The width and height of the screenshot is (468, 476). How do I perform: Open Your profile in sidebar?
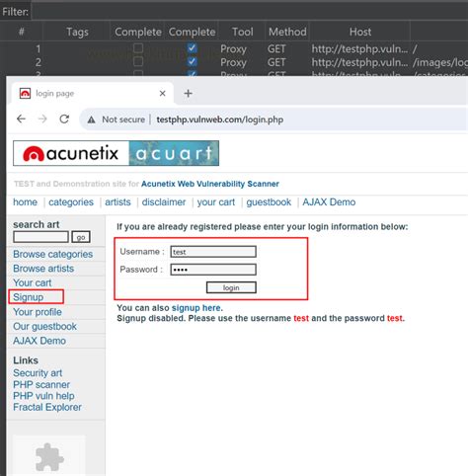click(38, 312)
